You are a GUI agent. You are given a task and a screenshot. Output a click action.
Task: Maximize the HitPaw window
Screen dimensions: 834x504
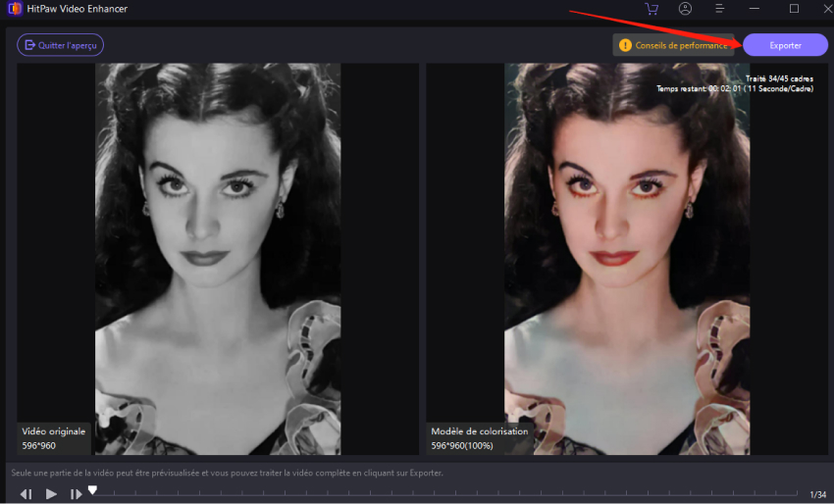click(794, 9)
